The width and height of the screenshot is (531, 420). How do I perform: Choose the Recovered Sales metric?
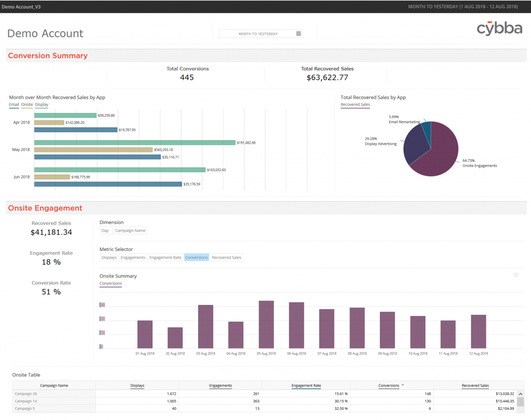tap(227, 257)
